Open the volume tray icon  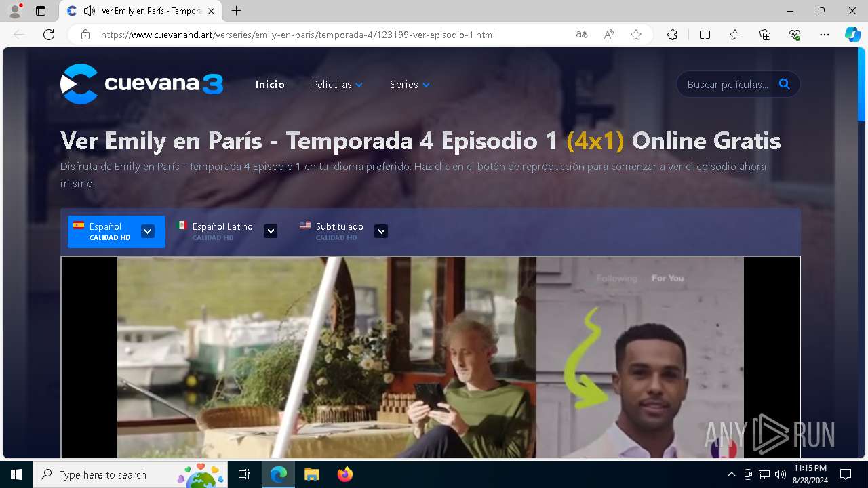click(780, 474)
